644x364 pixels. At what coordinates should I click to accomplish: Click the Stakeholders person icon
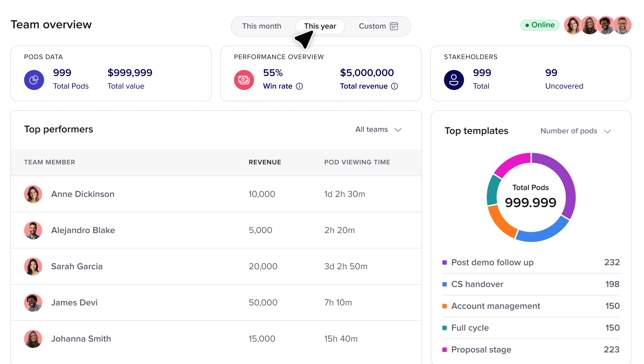[x=454, y=80]
